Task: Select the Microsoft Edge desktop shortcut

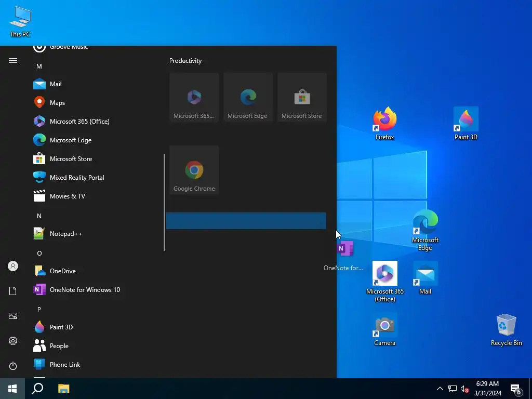Action: [x=425, y=230]
